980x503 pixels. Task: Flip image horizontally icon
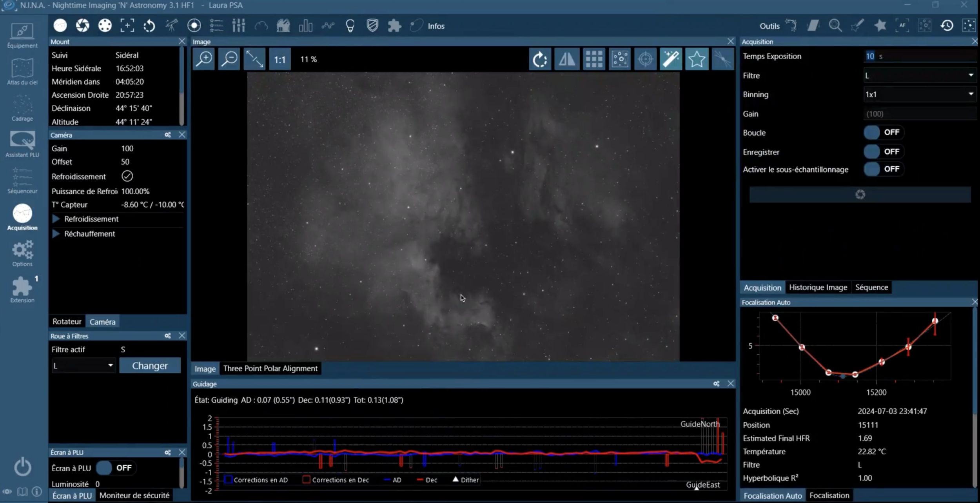(x=567, y=59)
